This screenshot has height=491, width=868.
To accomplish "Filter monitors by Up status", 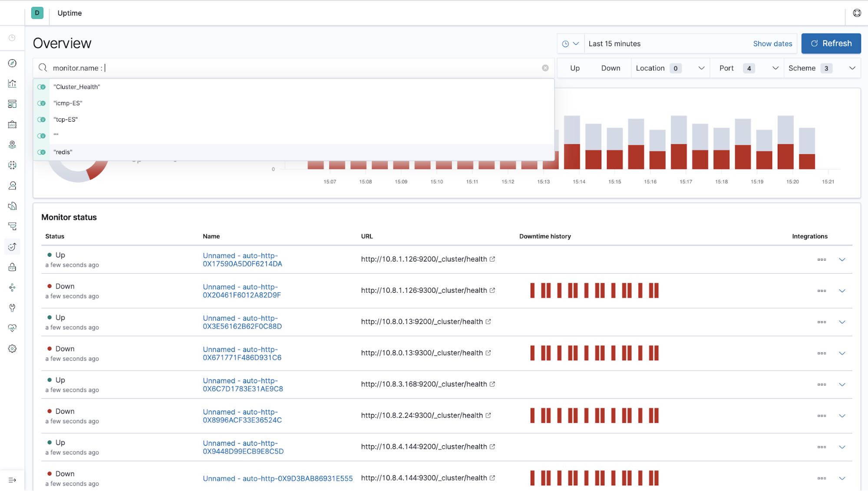I will coord(575,68).
